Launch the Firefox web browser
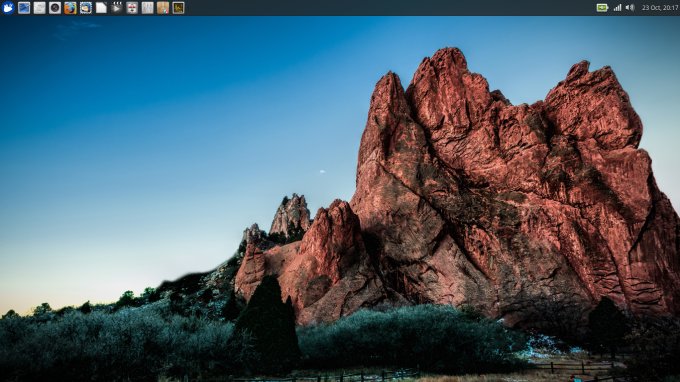Viewport: 680px width, 382px height. click(x=70, y=8)
